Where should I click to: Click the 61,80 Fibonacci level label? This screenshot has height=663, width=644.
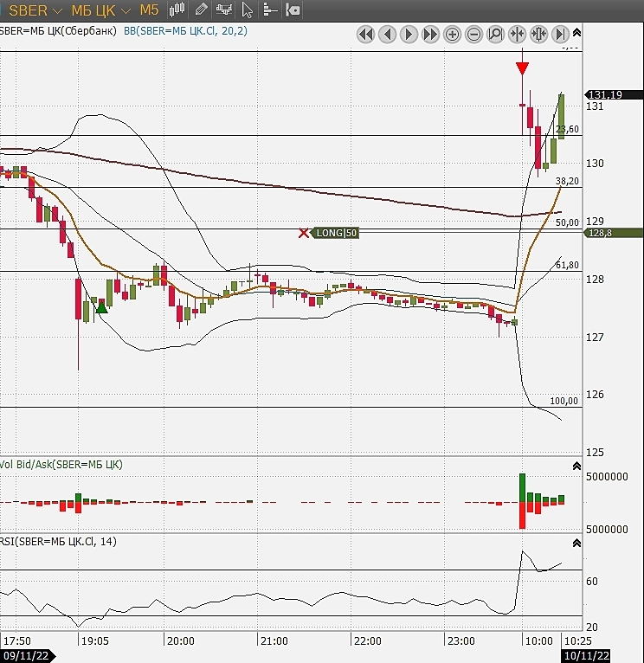pos(567,265)
